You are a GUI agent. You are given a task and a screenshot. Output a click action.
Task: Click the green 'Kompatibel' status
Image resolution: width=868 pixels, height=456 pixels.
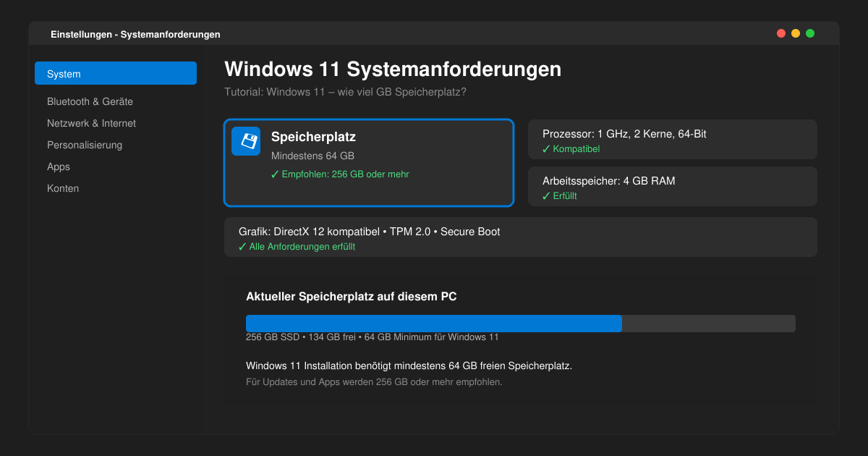[x=571, y=149]
